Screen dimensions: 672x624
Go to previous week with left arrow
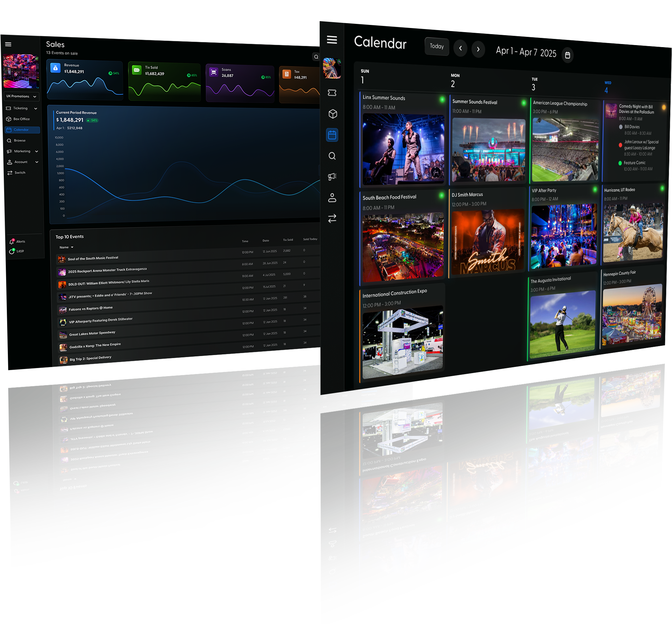(x=460, y=48)
